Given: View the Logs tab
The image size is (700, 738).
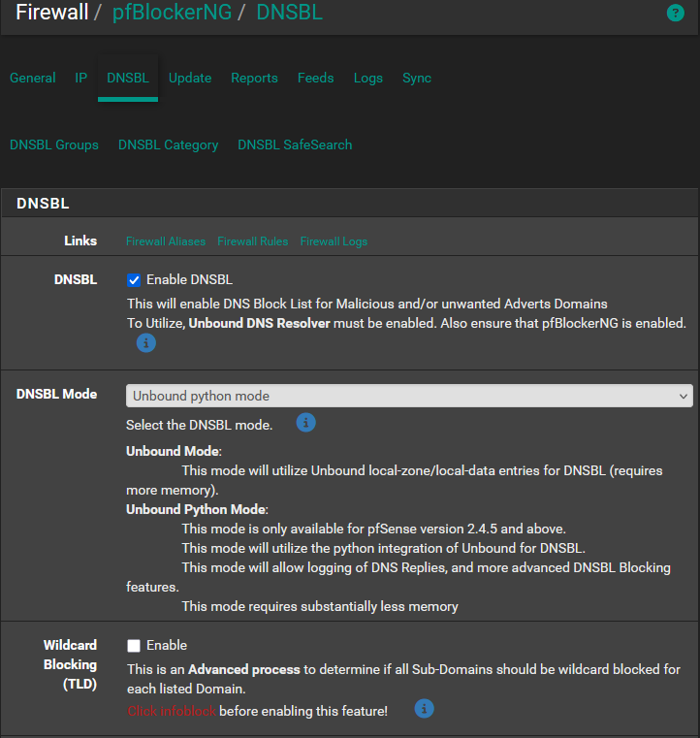Looking at the screenshot, I should [x=368, y=79].
